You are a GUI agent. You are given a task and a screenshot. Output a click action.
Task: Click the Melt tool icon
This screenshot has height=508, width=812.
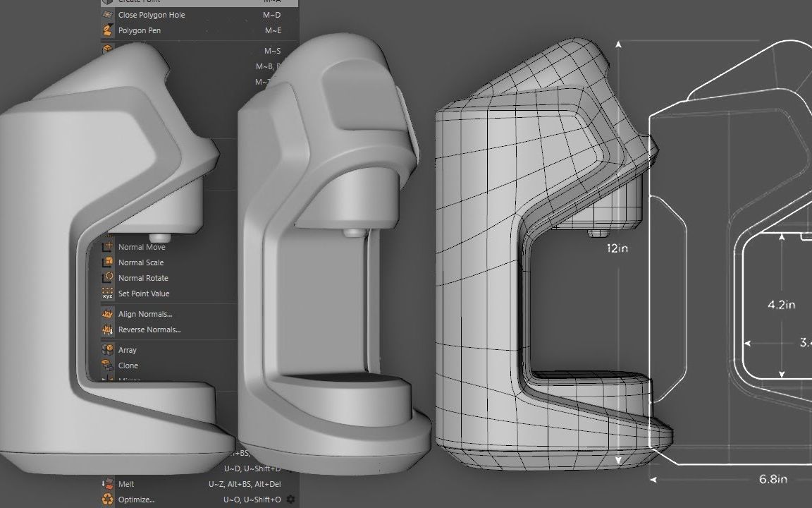(x=109, y=484)
